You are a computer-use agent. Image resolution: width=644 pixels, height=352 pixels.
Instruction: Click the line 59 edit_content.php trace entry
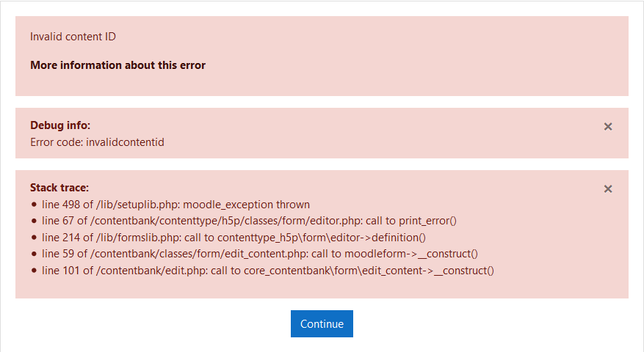[260, 254]
